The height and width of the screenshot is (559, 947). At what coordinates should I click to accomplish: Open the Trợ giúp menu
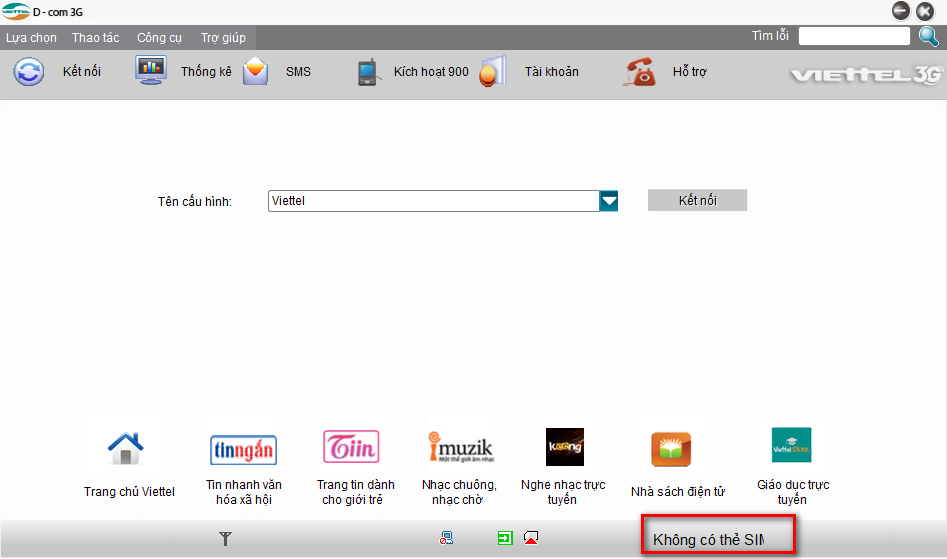pos(223,37)
